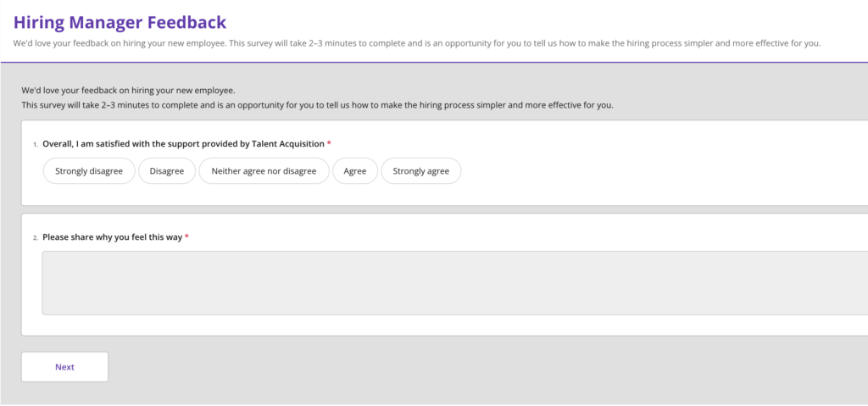Choose Disagree for Talent Acquisition satisfaction
This screenshot has height=406, width=868.
pos(167,171)
